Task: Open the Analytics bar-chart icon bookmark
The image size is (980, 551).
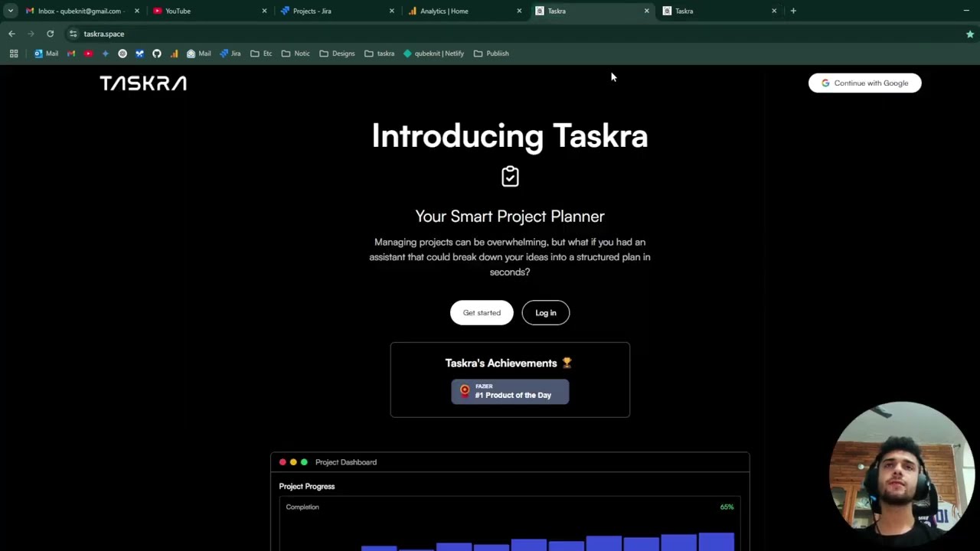Action: pyautogui.click(x=174, y=54)
